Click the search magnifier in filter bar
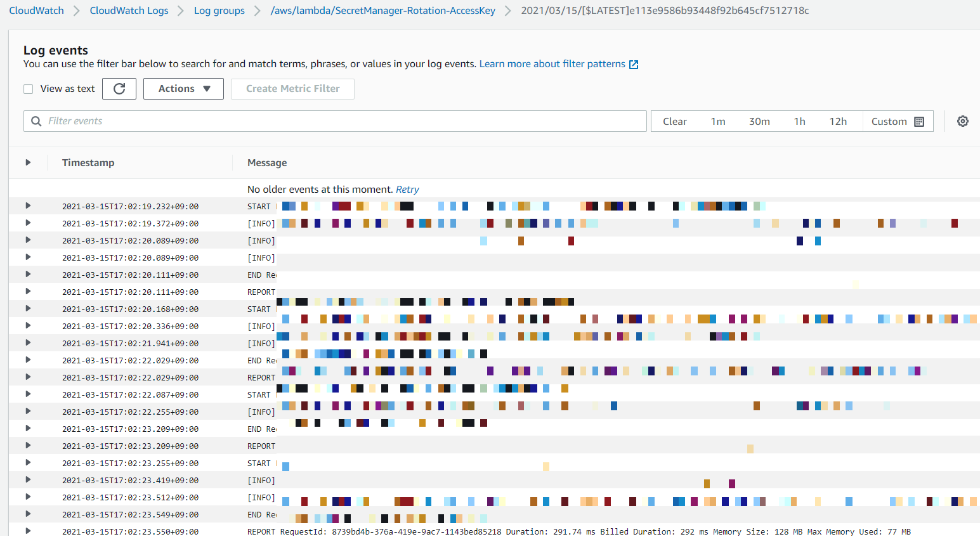 click(x=36, y=121)
